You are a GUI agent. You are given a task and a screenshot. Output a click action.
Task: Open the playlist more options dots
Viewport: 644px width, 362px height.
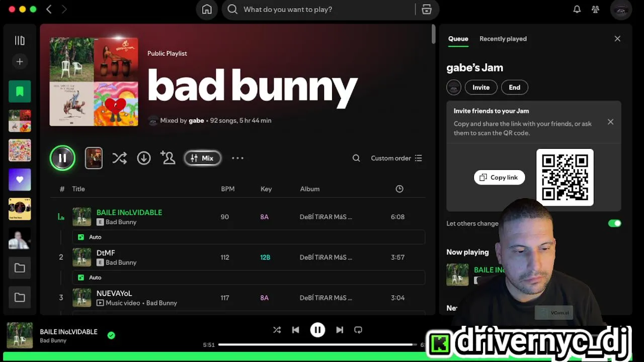pyautogui.click(x=237, y=158)
